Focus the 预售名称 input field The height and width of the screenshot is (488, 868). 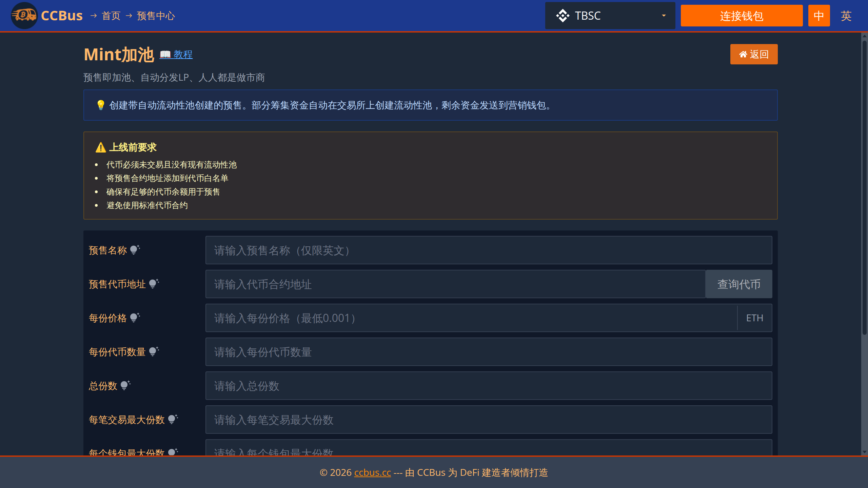pyautogui.click(x=488, y=250)
